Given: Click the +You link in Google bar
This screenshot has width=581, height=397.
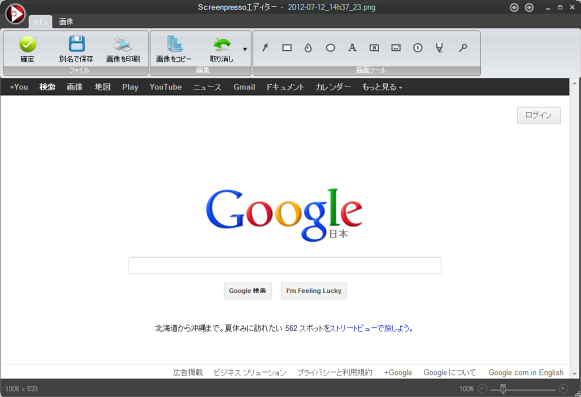Looking at the screenshot, I should 19,87.
